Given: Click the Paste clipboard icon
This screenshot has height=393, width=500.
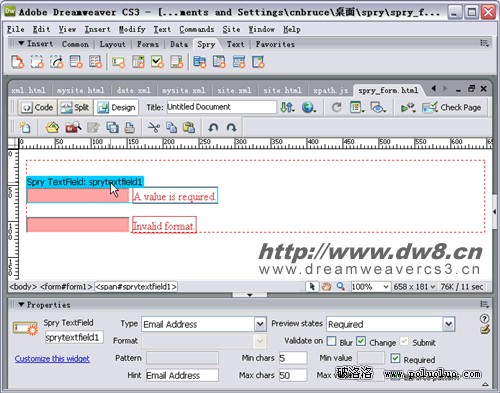Looking at the screenshot, I should pyautogui.click(x=189, y=127).
